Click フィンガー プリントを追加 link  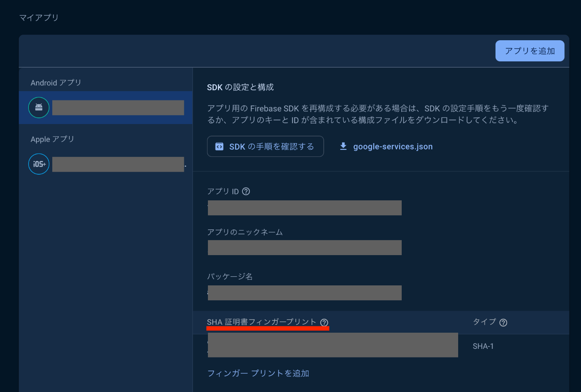(258, 373)
